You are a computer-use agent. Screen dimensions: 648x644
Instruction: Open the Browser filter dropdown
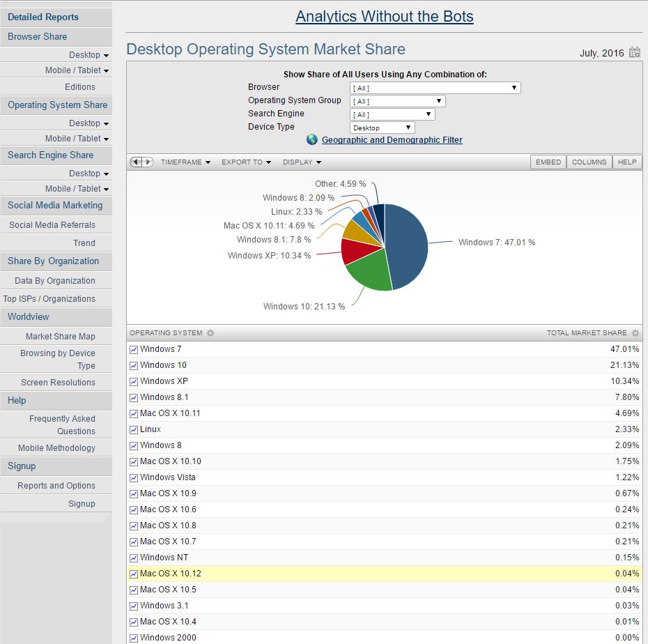tap(435, 88)
